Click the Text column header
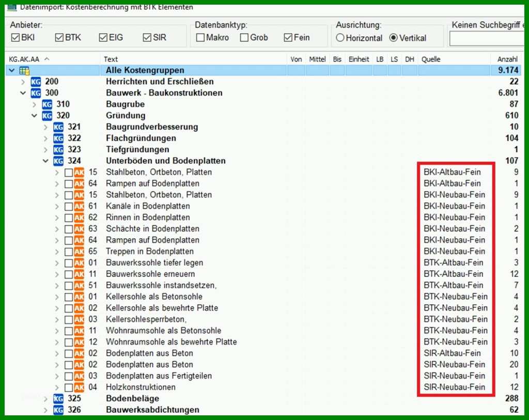Image resolution: width=529 pixels, height=420 pixels. 111,59
